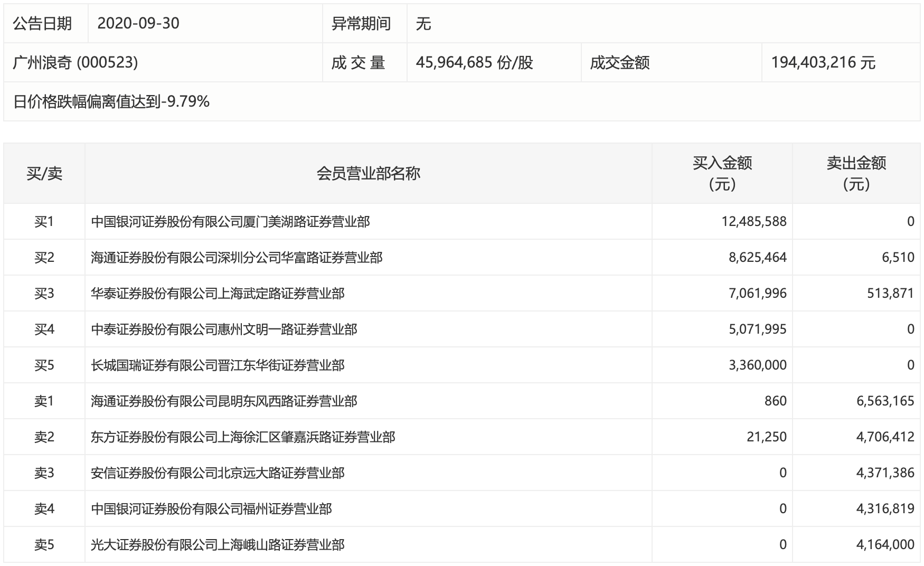
Task: Select the 买入金额 column header
Action: [722, 173]
